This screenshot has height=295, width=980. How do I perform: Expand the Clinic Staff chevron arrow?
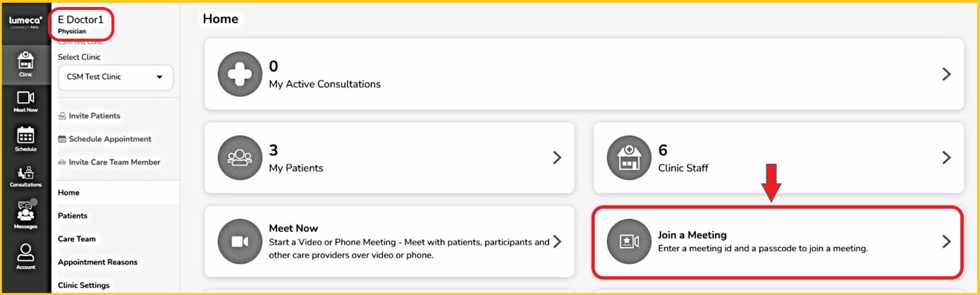[x=946, y=158]
